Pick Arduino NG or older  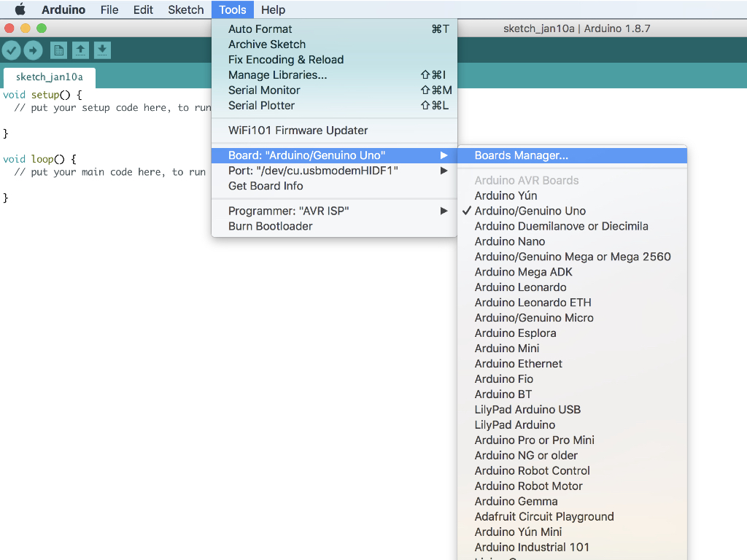[x=572, y=455]
